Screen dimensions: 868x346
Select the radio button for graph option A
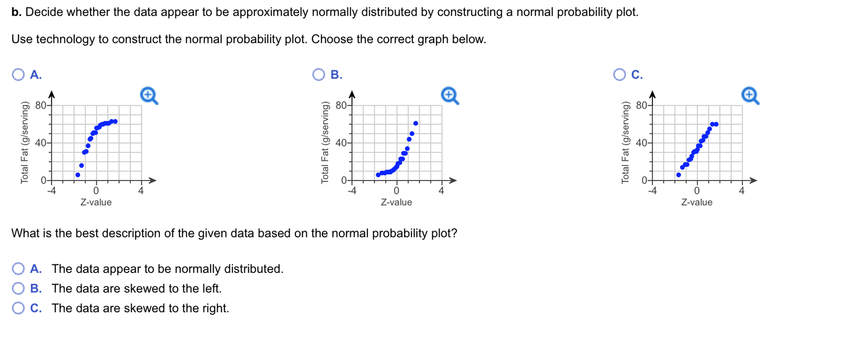click(x=18, y=75)
